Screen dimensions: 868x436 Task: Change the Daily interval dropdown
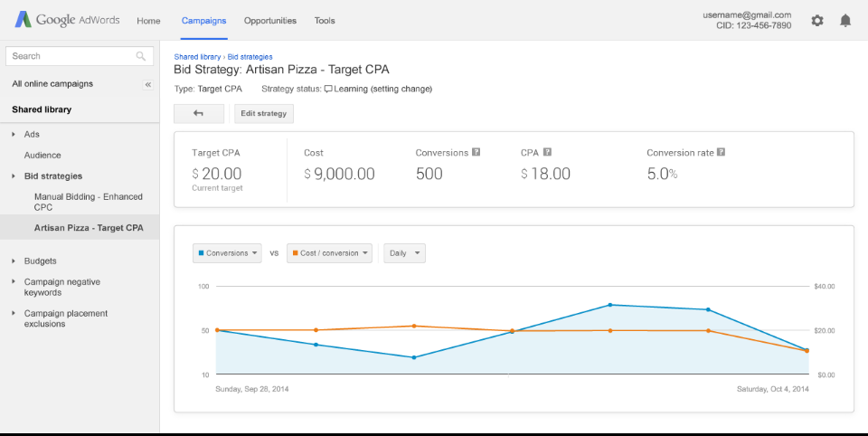[x=404, y=253]
